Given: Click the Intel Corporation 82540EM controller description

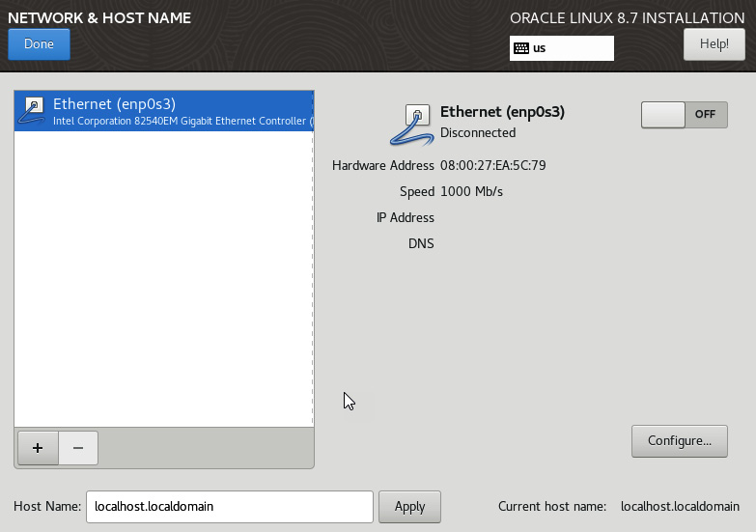Looking at the screenshot, I should tap(183, 121).
